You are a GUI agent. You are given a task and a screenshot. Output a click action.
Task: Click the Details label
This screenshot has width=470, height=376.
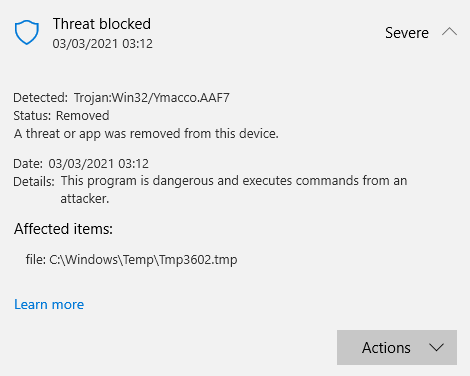pos(34,182)
